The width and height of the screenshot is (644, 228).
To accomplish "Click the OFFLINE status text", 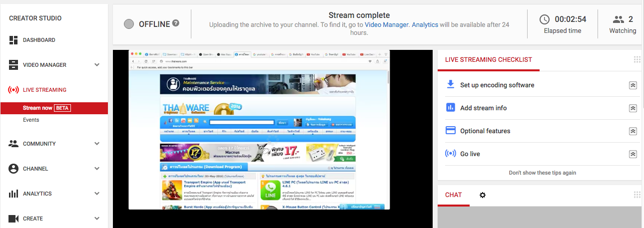I will (154, 24).
